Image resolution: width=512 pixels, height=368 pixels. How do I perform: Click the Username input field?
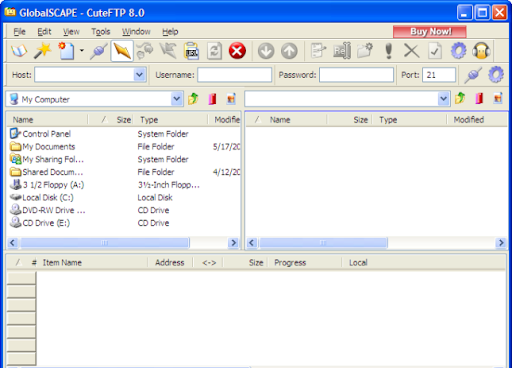click(x=234, y=75)
